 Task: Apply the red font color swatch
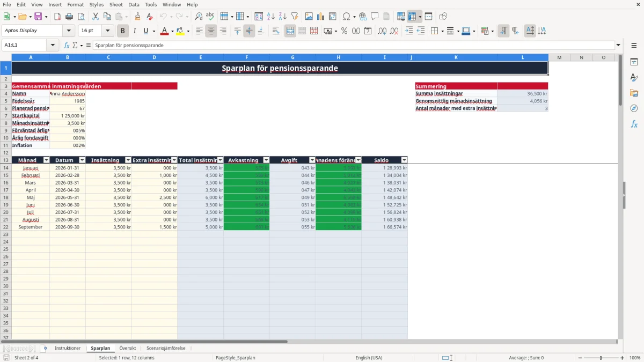164,31
